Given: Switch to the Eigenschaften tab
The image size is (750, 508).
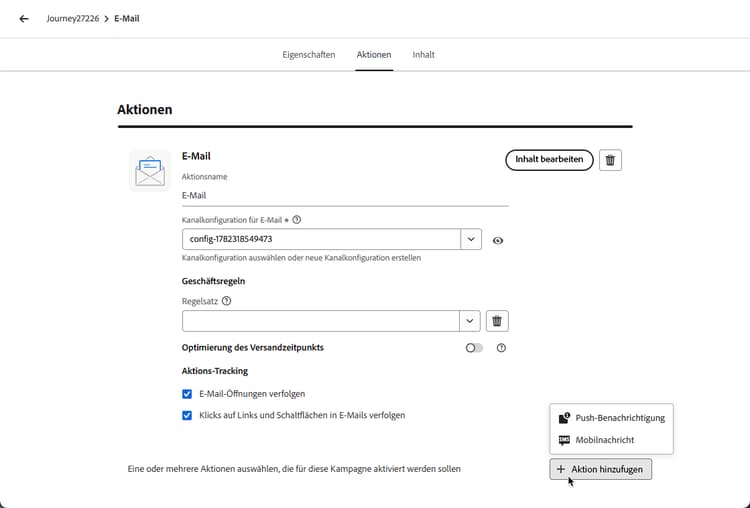Looking at the screenshot, I should [x=309, y=55].
